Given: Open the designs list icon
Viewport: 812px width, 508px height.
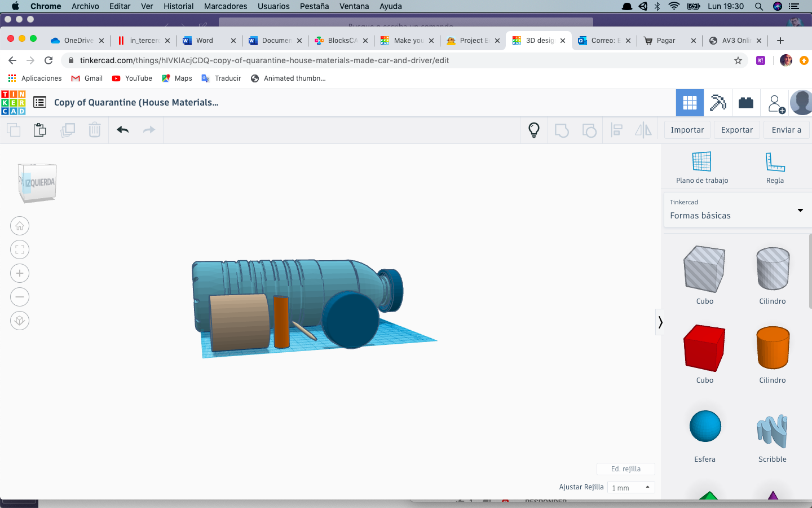Looking at the screenshot, I should (x=39, y=102).
